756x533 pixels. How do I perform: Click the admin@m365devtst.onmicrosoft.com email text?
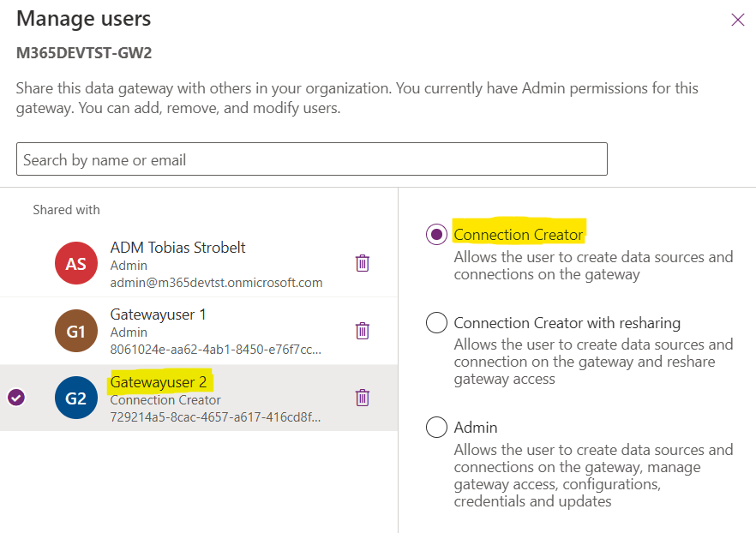coord(216,283)
